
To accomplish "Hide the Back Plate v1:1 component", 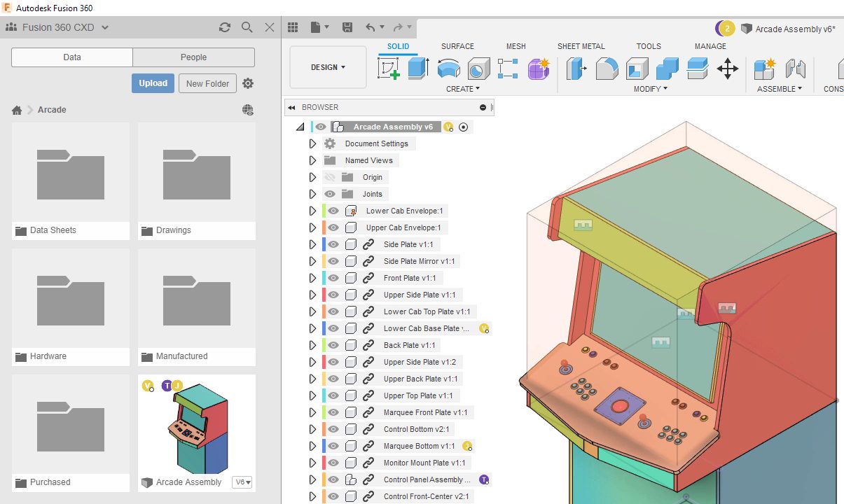I will pyautogui.click(x=333, y=345).
